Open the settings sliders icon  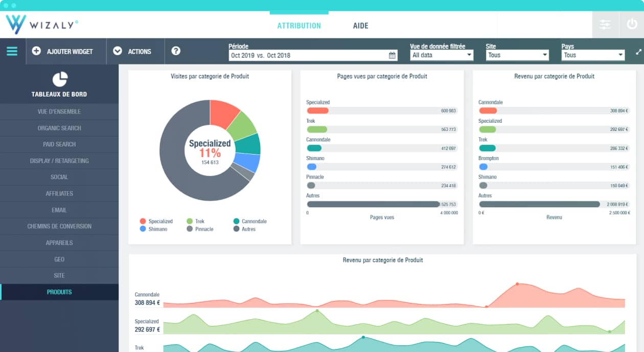[605, 25]
